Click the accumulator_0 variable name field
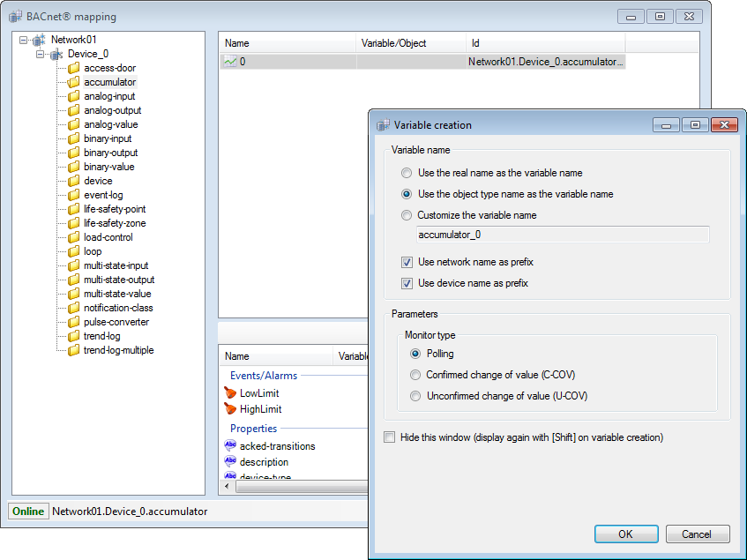The image size is (747, 560). 563,235
